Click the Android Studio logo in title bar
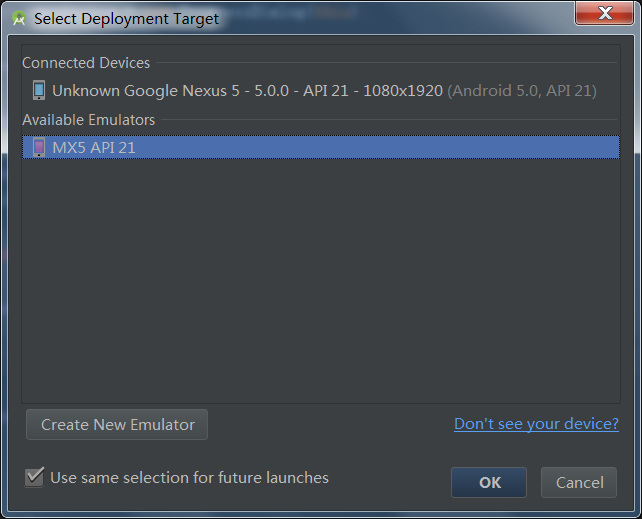642x519 pixels. pyautogui.click(x=19, y=18)
